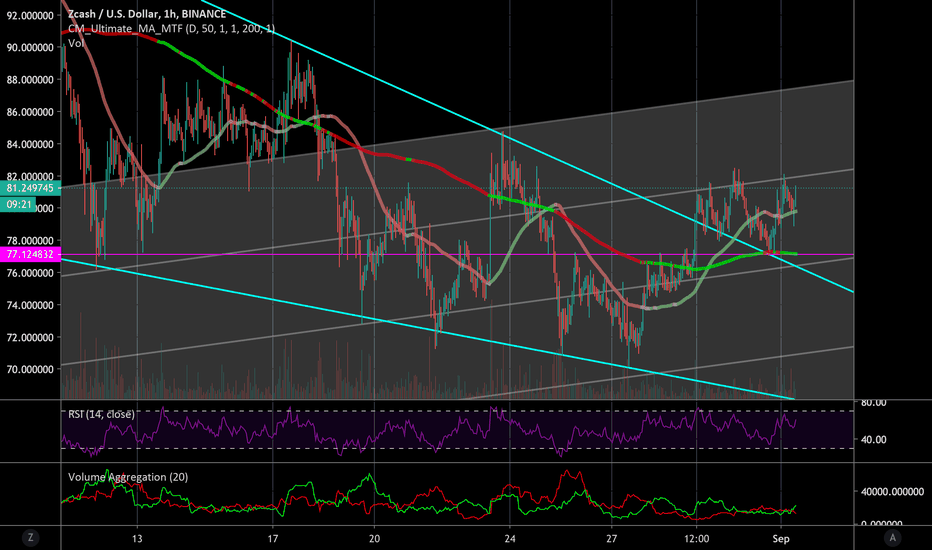Select the RSI (14, close) indicator label
932x550 pixels.
coord(101,414)
